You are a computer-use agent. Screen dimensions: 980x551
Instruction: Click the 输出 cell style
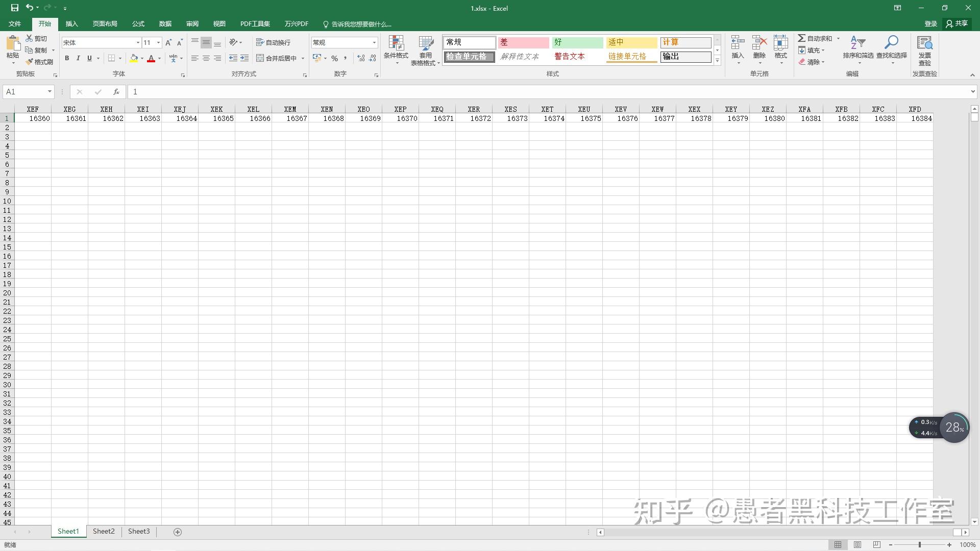685,57
